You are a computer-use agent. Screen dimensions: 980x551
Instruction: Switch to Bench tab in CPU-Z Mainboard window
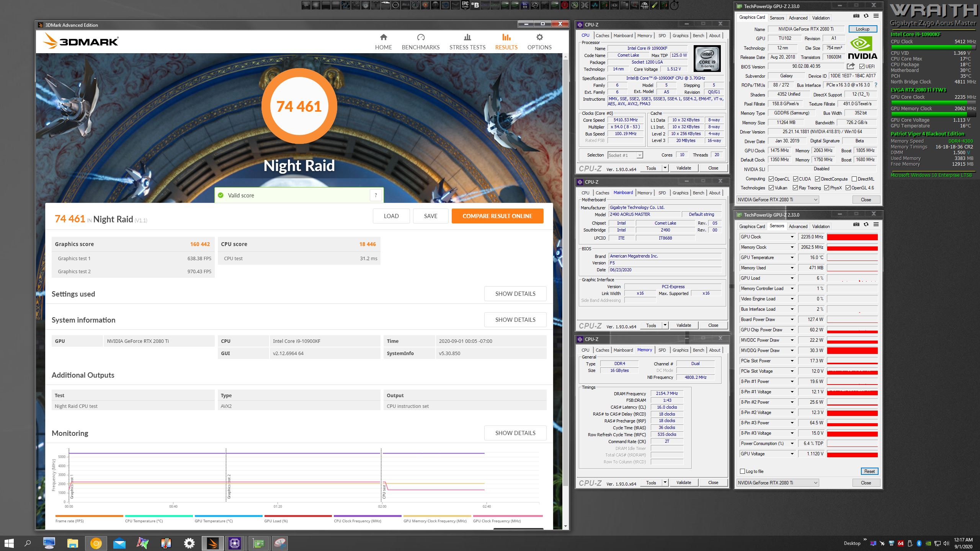(698, 193)
